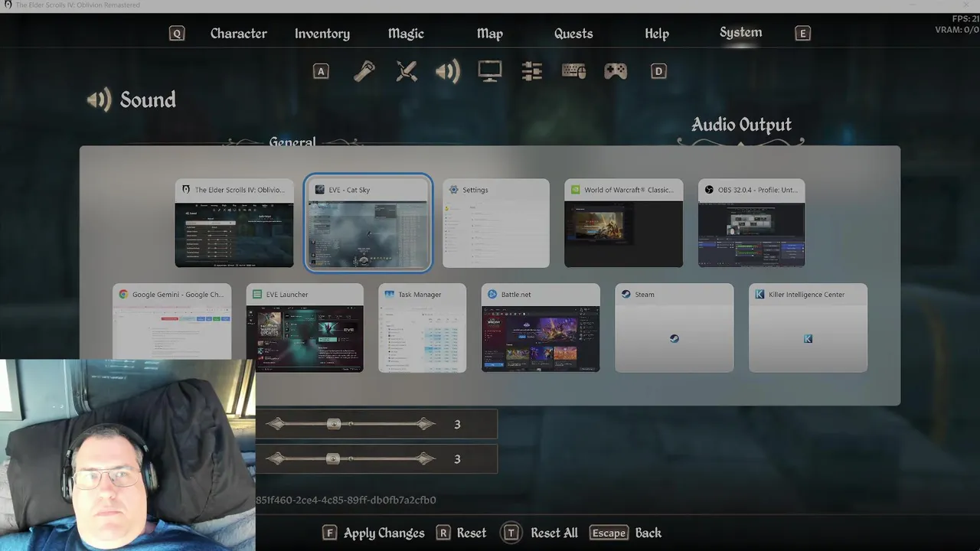Click the Reset button next to R key
This screenshot has width=980, height=551.
pyautogui.click(x=472, y=533)
